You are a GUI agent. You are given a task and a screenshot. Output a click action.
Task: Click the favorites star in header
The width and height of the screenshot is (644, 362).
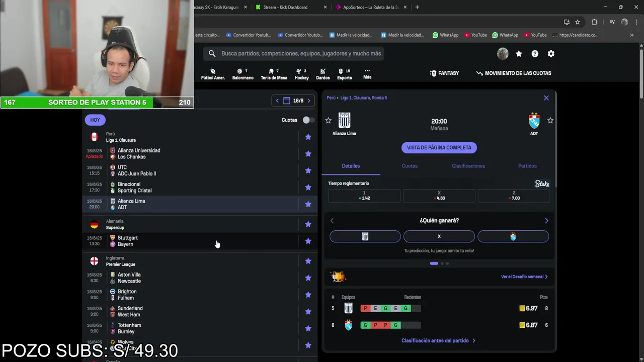click(519, 54)
